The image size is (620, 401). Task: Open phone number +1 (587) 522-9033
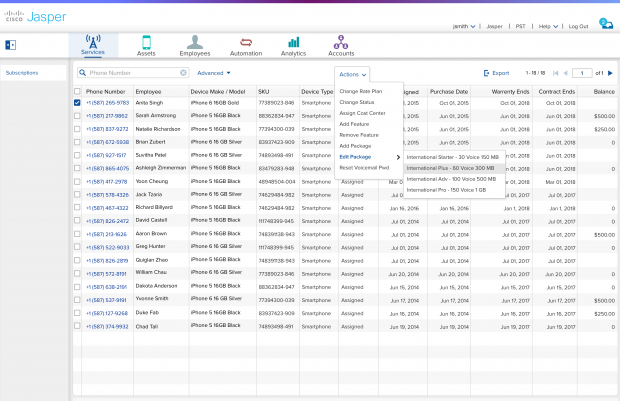[108, 248]
